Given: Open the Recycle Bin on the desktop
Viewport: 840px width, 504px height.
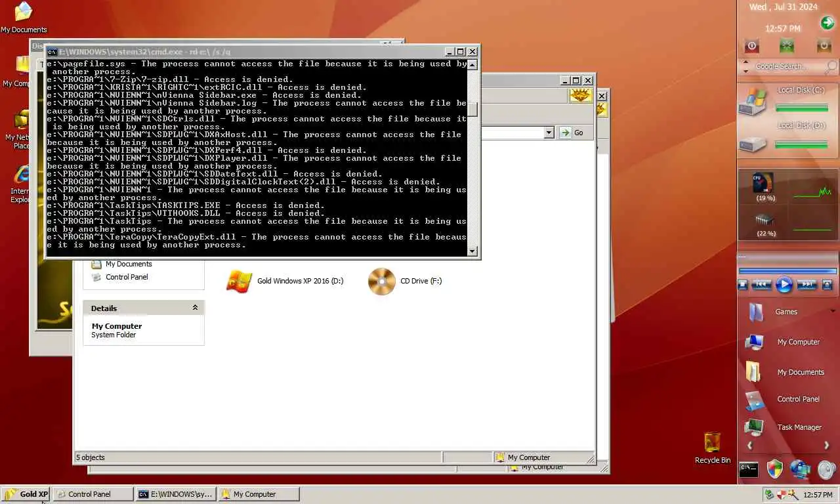Looking at the screenshot, I should pyautogui.click(x=712, y=448).
